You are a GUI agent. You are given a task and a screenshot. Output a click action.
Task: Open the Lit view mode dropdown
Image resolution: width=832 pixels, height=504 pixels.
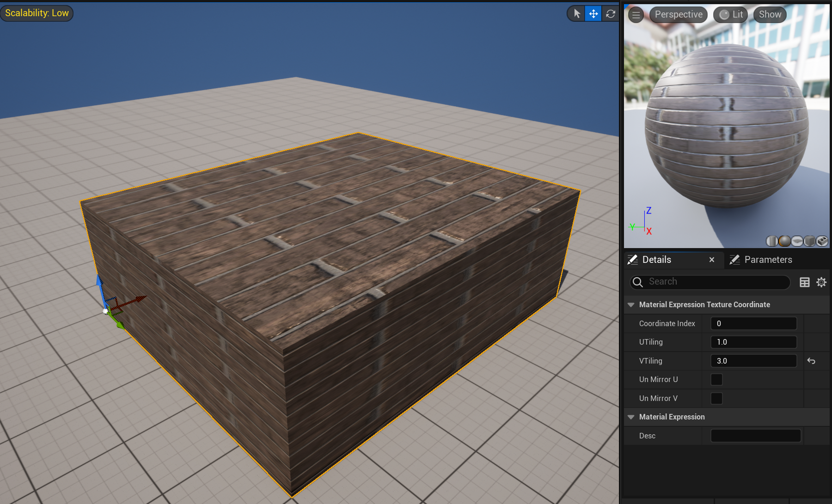[731, 15]
